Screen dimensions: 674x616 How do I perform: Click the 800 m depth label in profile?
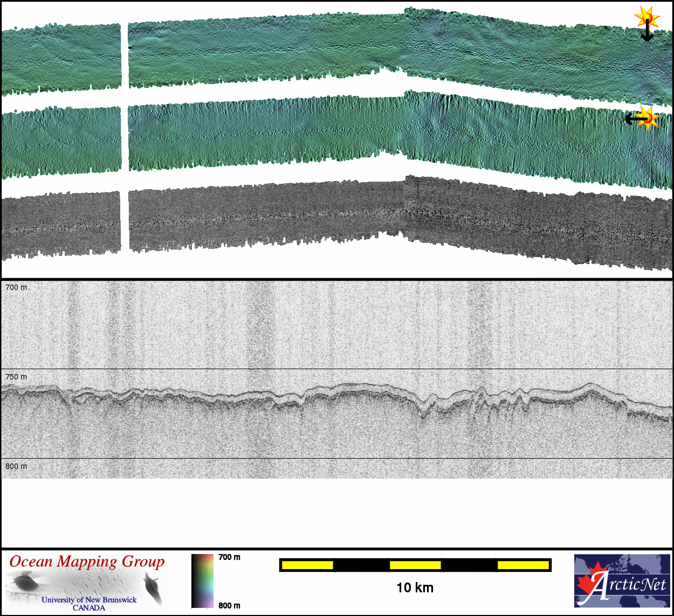coord(16,466)
